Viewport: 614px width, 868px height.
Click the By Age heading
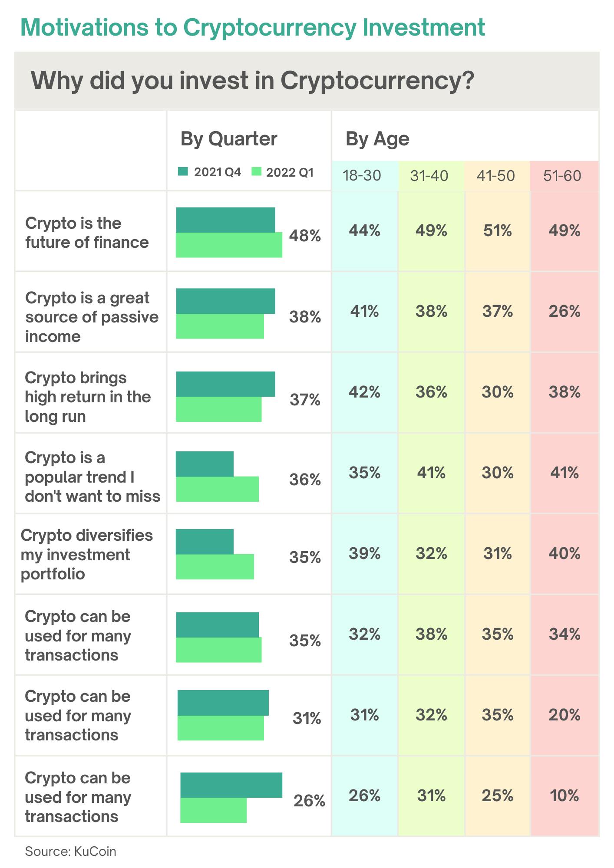coord(377,139)
